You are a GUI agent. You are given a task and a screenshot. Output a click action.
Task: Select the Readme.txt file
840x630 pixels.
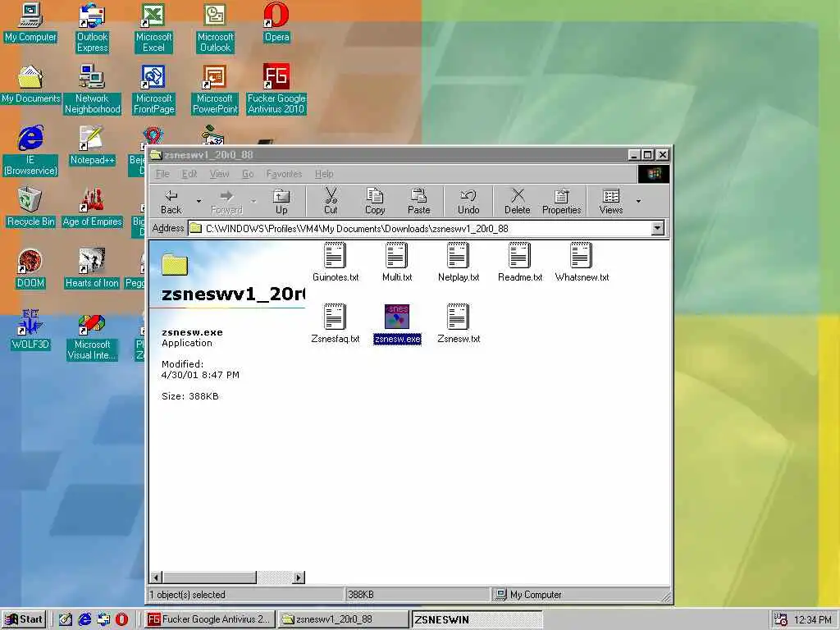click(x=519, y=262)
